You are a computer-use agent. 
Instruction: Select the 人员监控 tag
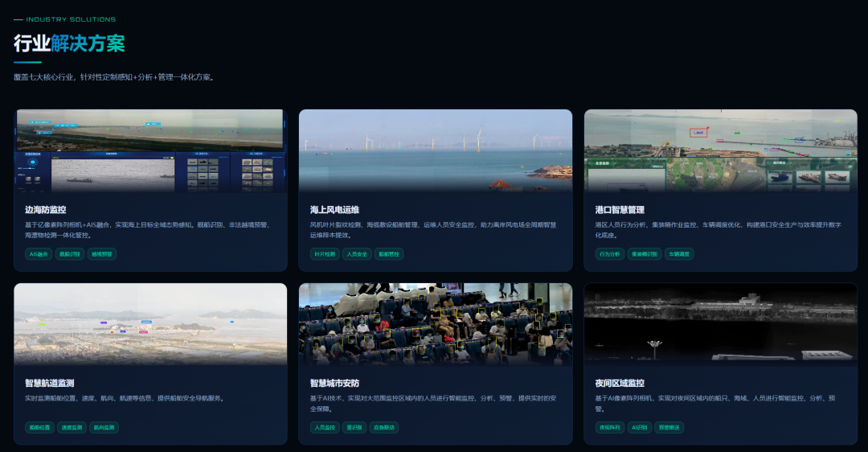(x=325, y=428)
